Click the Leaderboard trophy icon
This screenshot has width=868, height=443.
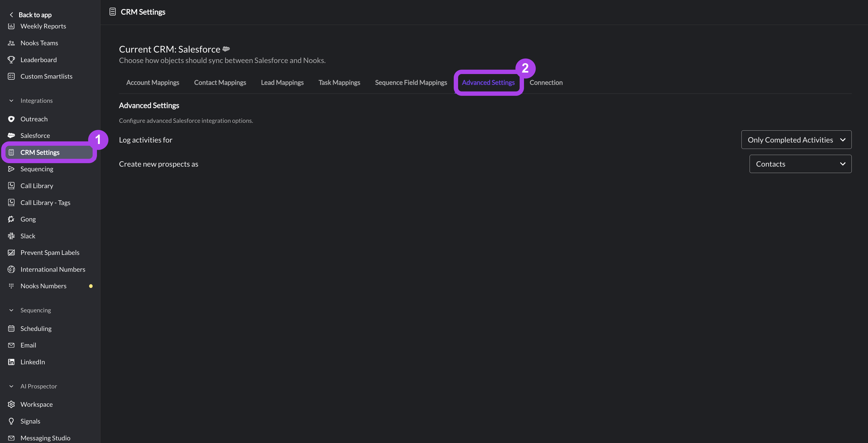point(11,60)
